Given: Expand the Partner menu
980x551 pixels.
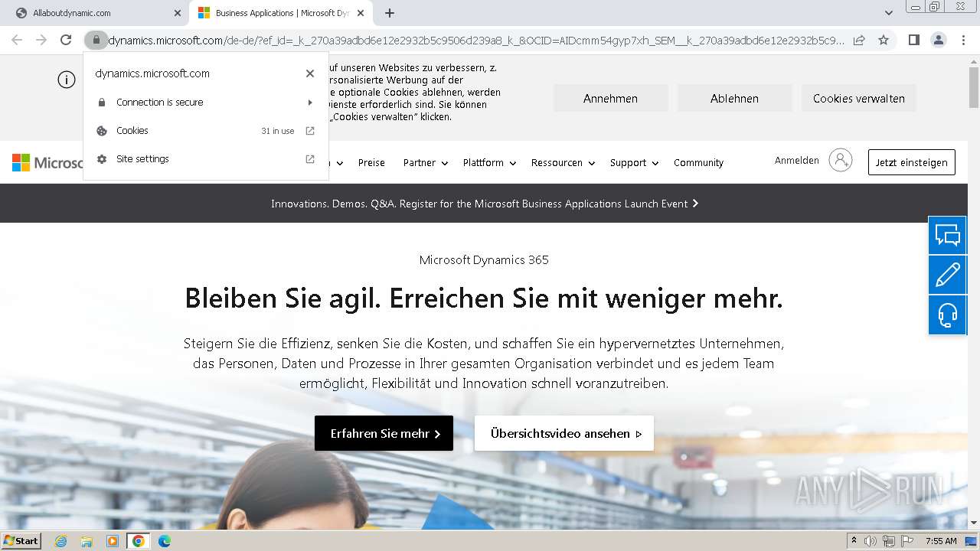Looking at the screenshot, I should pyautogui.click(x=425, y=163).
